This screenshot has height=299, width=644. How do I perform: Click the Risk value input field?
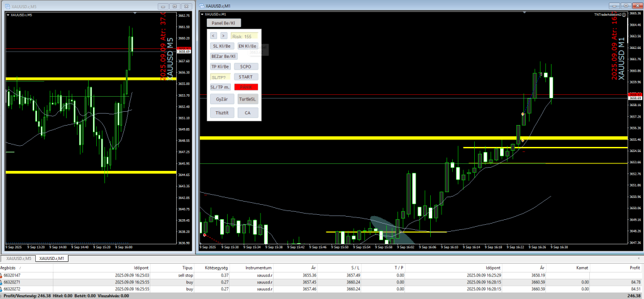click(x=244, y=36)
